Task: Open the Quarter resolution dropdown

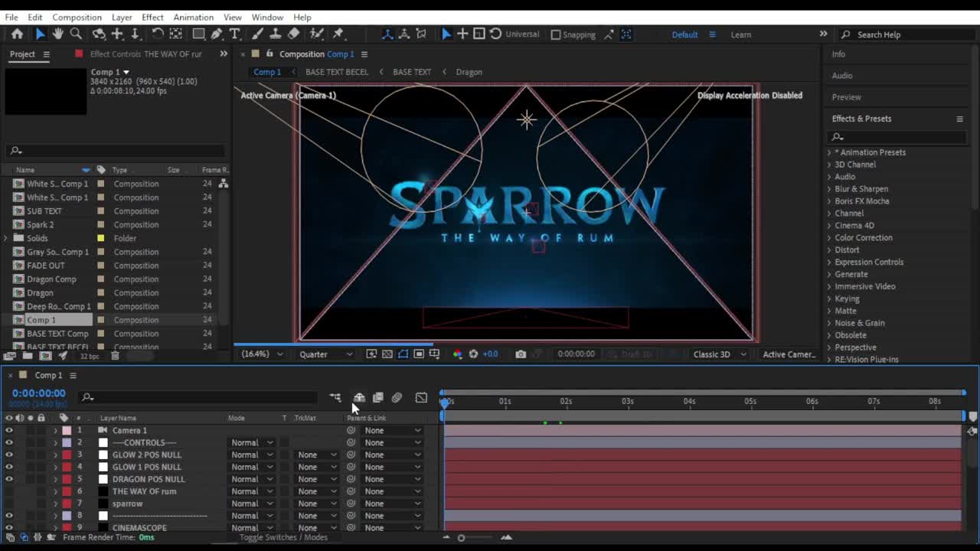Action: [x=326, y=354]
